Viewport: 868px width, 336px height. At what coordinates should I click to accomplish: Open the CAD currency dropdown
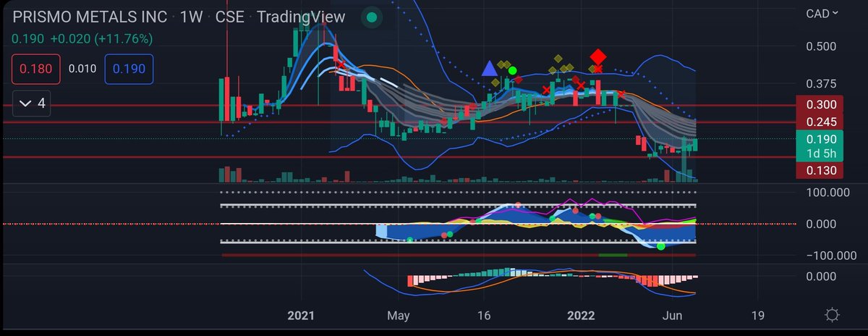tap(824, 13)
